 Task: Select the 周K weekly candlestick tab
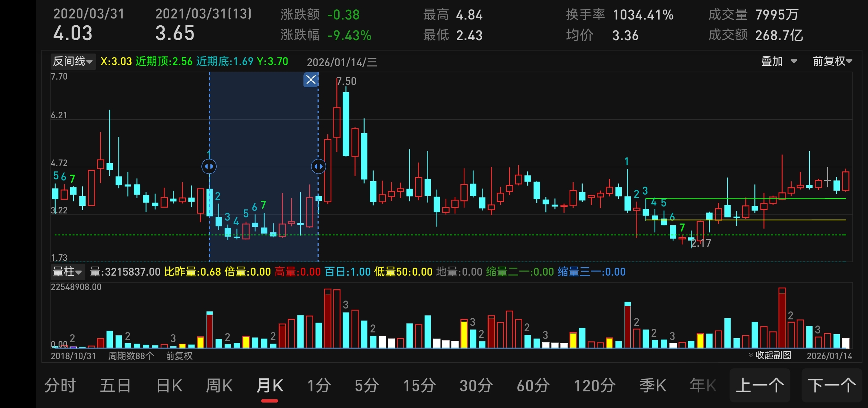click(x=219, y=385)
